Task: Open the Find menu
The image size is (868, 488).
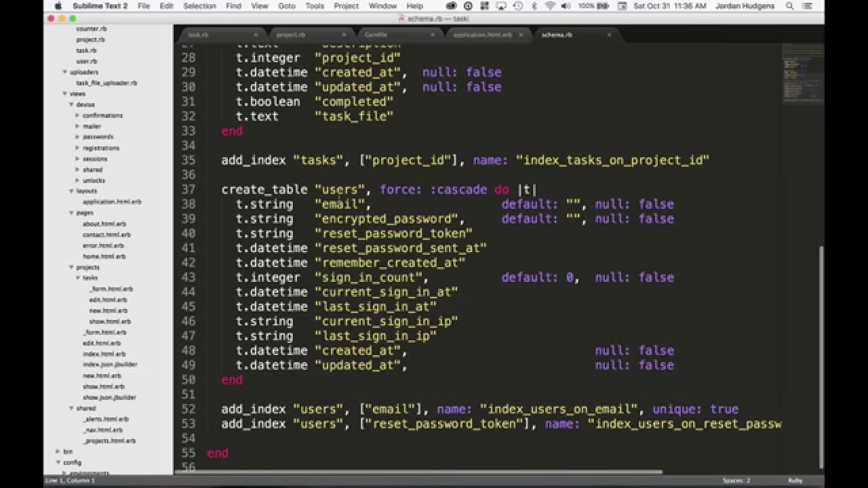Action: [233, 5]
